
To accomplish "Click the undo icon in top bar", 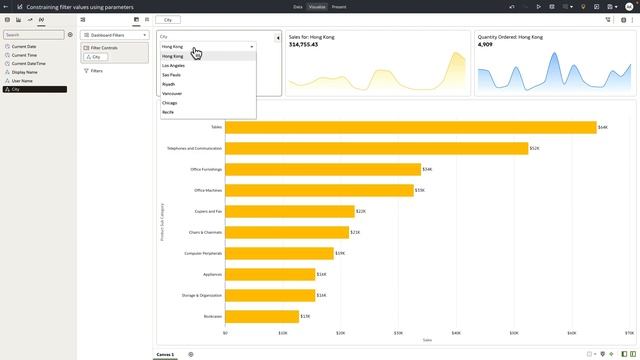I will pyautogui.click(x=512, y=7).
